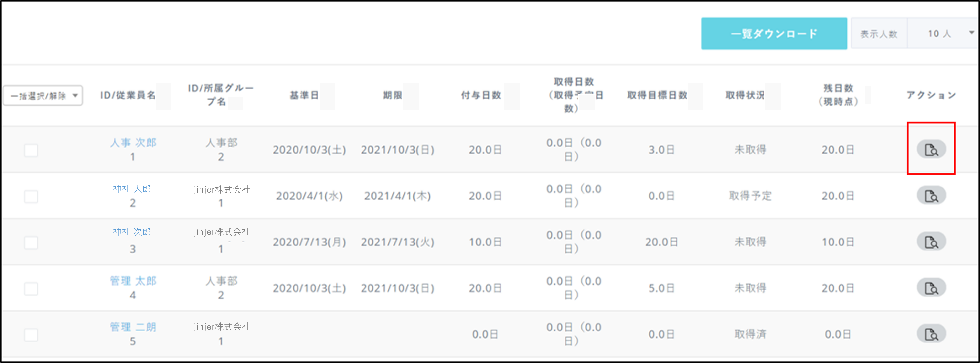
Task: Open employee link 管理 二朗
Action: pos(133,327)
